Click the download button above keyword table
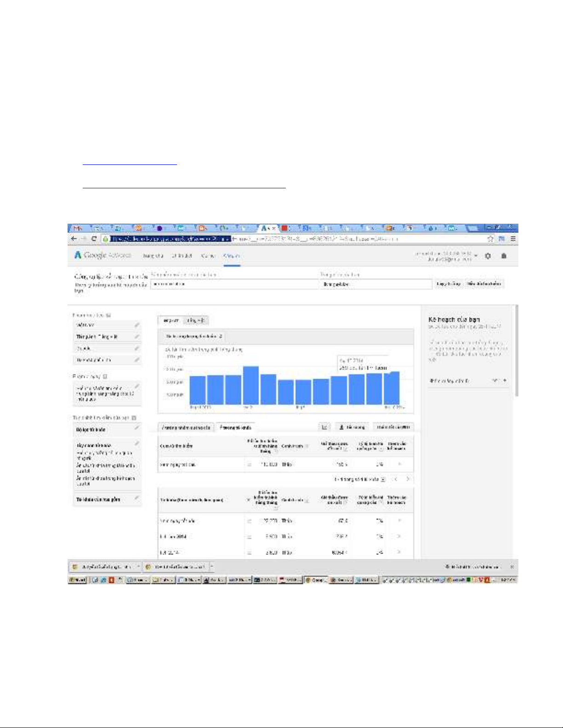Image resolution: width=563 pixels, height=728 pixels. 352,427
